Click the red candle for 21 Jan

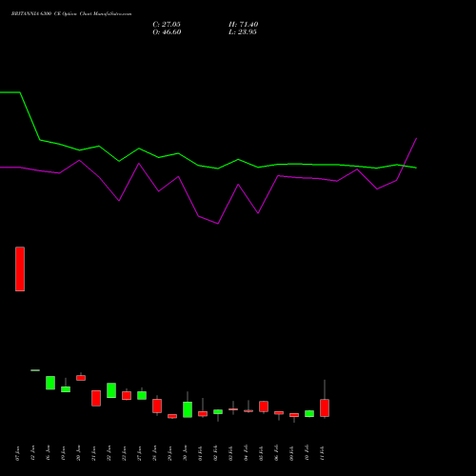coord(96,398)
